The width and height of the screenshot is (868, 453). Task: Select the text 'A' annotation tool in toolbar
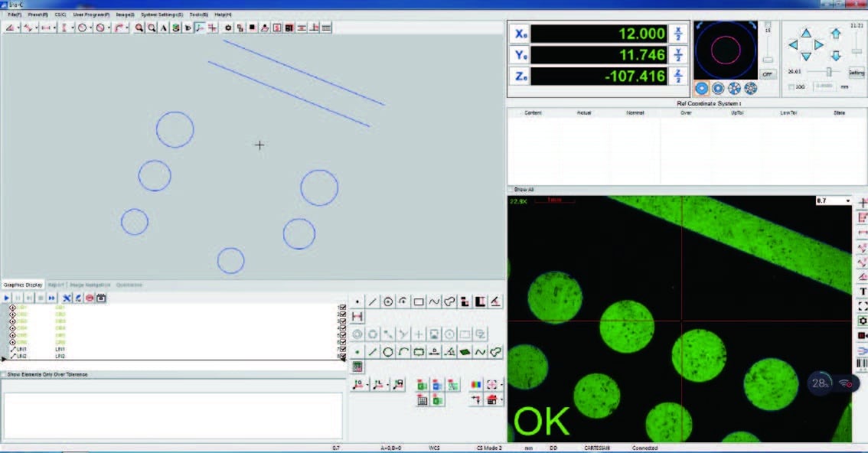(164, 28)
